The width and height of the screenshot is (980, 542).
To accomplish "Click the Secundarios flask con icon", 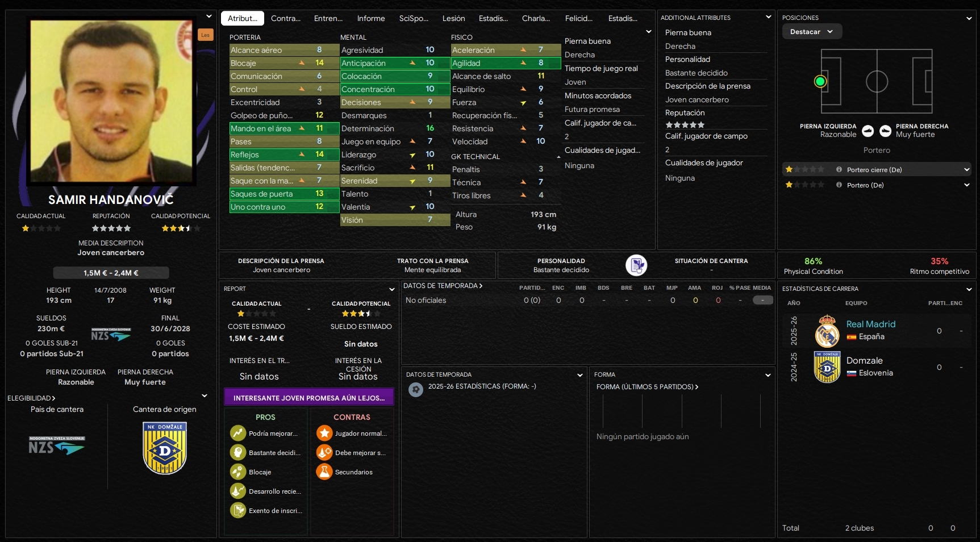I will [x=324, y=472].
